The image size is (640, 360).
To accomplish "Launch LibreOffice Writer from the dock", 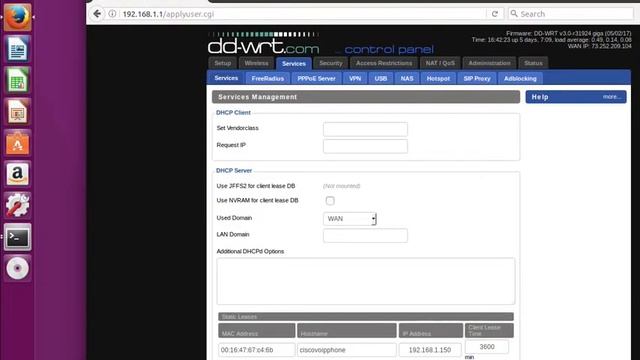I will (x=18, y=49).
